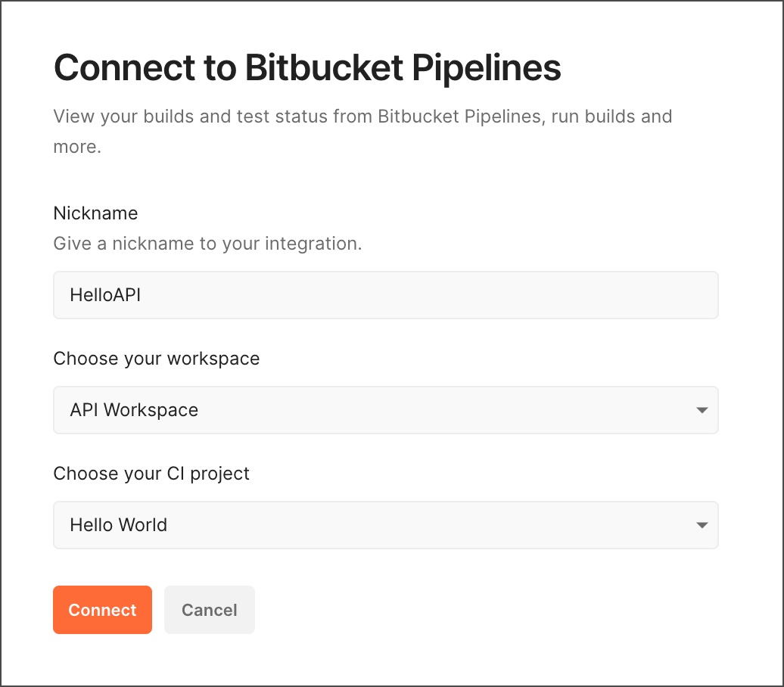The height and width of the screenshot is (687, 784).
Task: Cancel the Bitbucket Pipelines connection
Action: coord(209,610)
